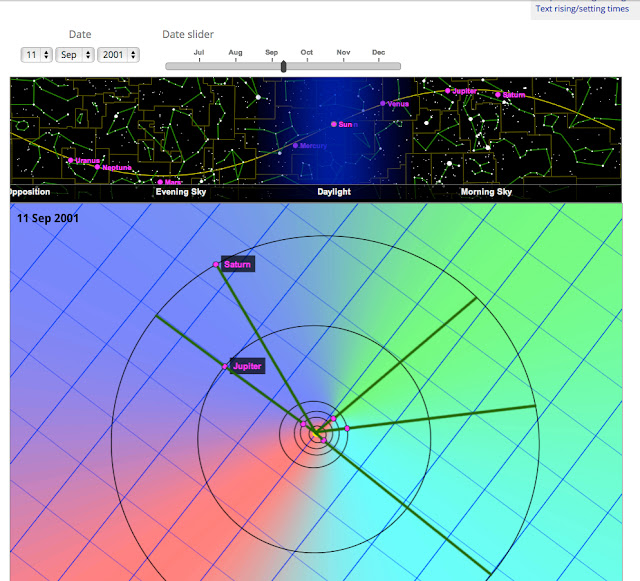Click the Neptune marker in sky chart
Image resolution: width=640 pixels, height=581 pixels.
(97, 167)
